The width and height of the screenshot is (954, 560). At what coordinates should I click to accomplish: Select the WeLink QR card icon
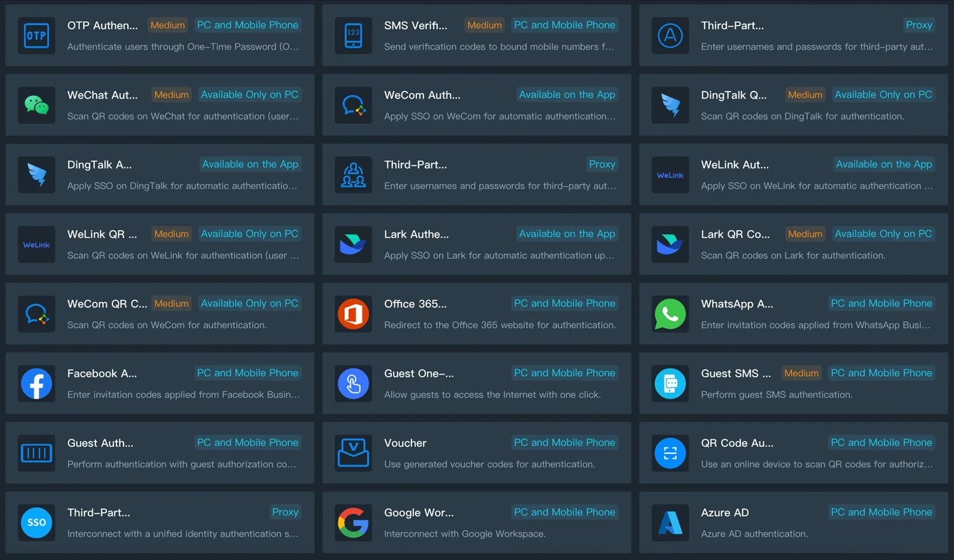pos(36,244)
